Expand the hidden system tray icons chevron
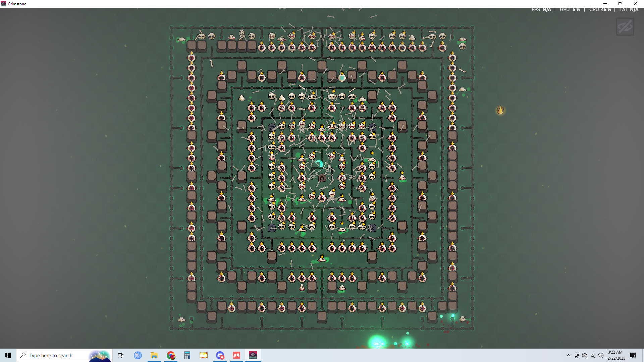Image resolution: width=644 pixels, height=362 pixels. click(568, 355)
